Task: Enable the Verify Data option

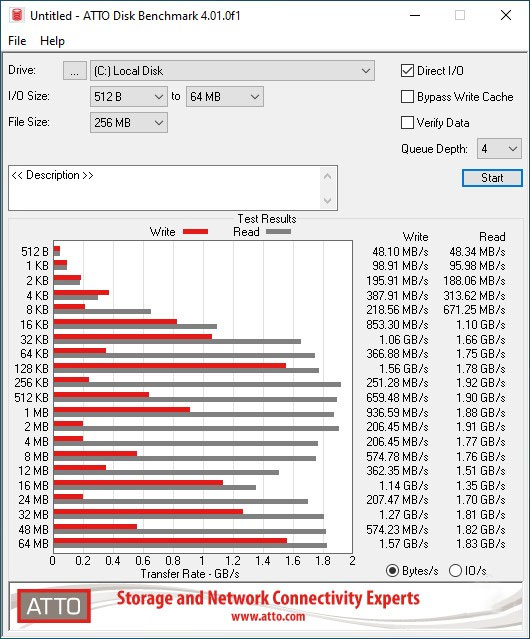Action: click(x=407, y=123)
